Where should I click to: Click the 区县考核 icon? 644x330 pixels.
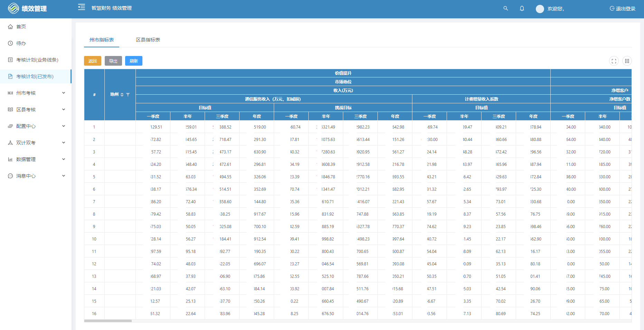[x=10, y=110]
